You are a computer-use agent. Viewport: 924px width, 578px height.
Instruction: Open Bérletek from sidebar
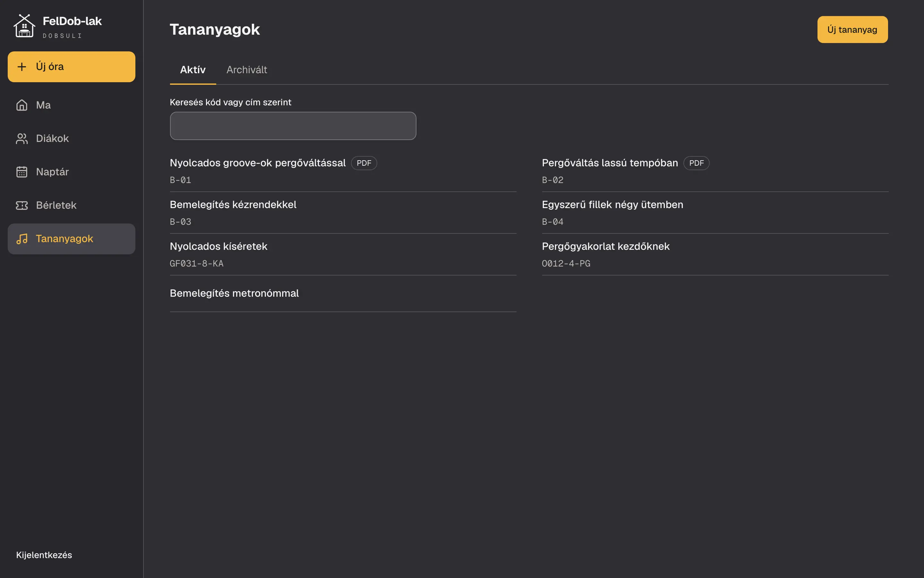[x=72, y=205]
